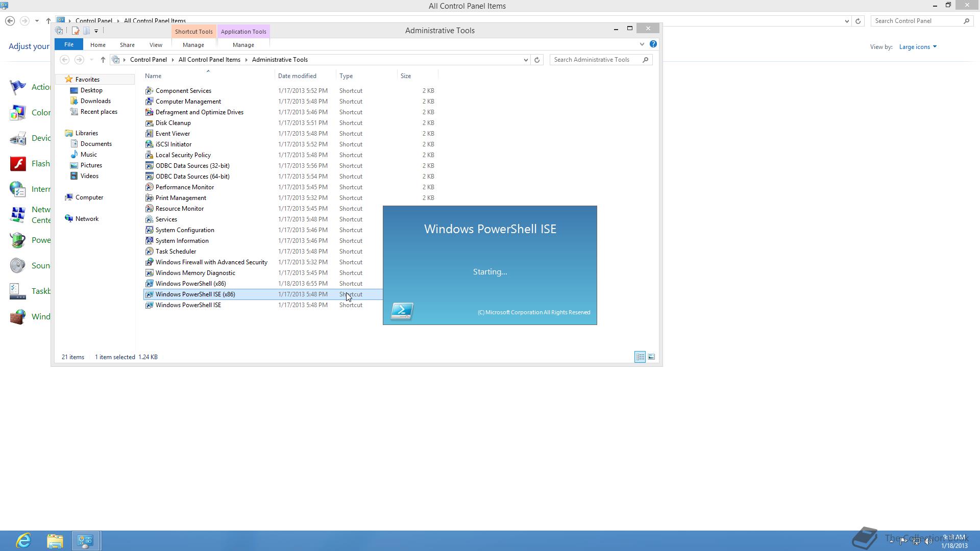This screenshot has height=551, width=980.
Task: Open the Share ribbon tab
Action: 127,45
